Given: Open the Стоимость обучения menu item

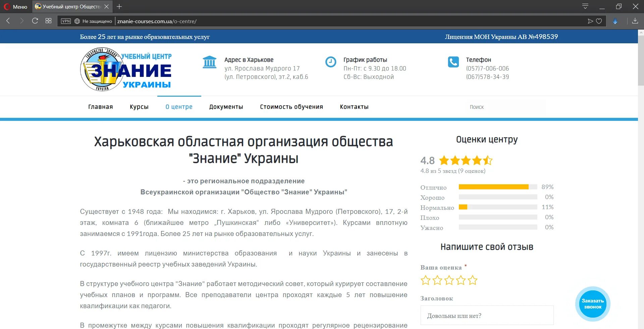Looking at the screenshot, I should 291,107.
